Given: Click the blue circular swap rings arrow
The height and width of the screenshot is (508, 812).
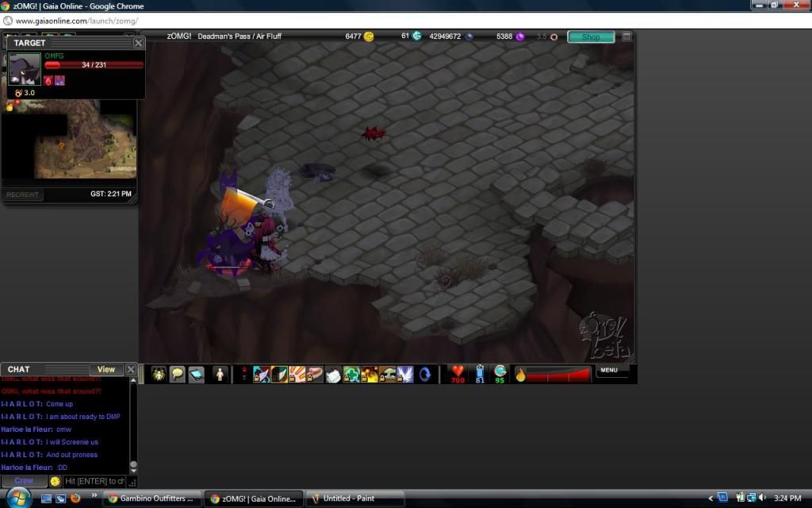Looking at the screenshot, I should [x=425, y=375].
